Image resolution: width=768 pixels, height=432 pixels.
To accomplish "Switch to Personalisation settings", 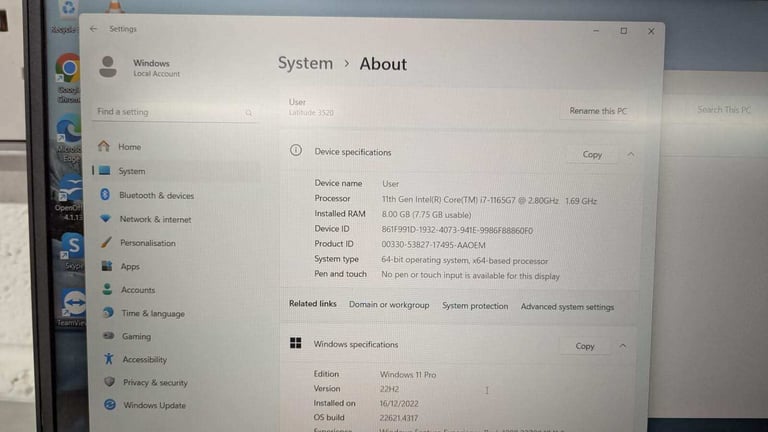I will 148,243.
